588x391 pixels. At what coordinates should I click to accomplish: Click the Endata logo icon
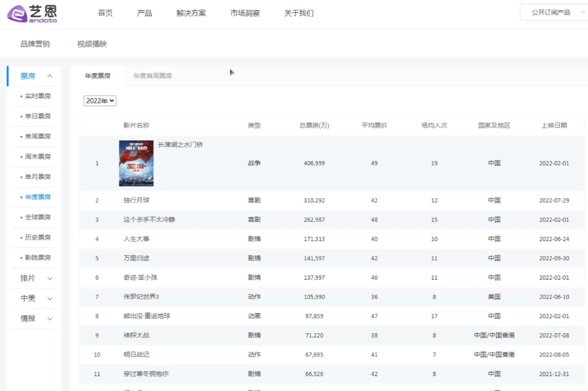pos(17,13)
